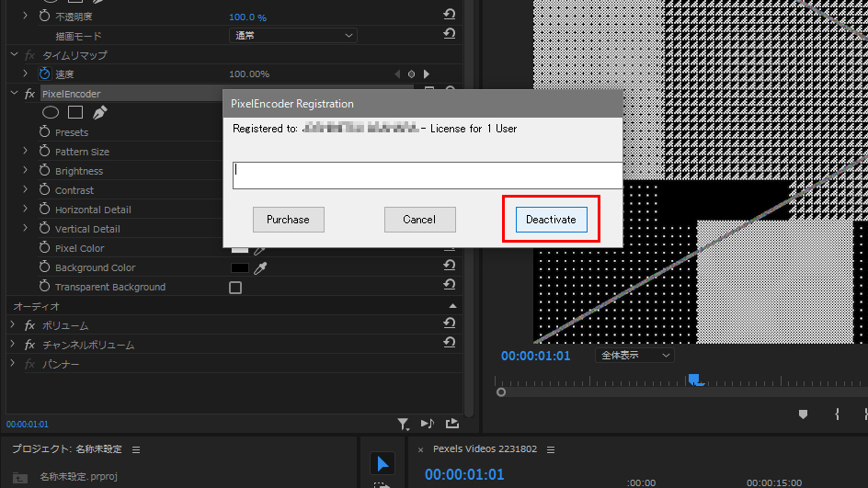Expand the チャンネルボリューム effect
The height and width of the screenshot is (488, 868).
pyautogui.click(x=13, y=344)
